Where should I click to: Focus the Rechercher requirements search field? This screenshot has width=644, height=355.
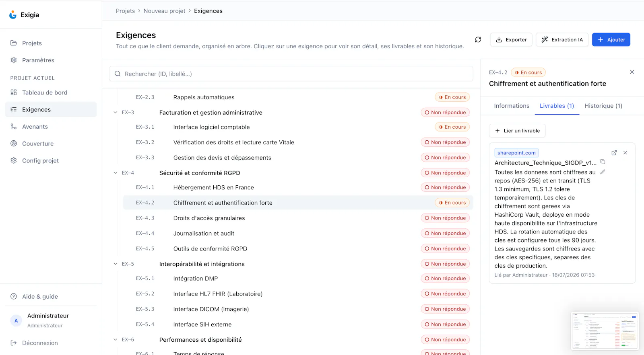pyautogui.click(x=291, y=74)
